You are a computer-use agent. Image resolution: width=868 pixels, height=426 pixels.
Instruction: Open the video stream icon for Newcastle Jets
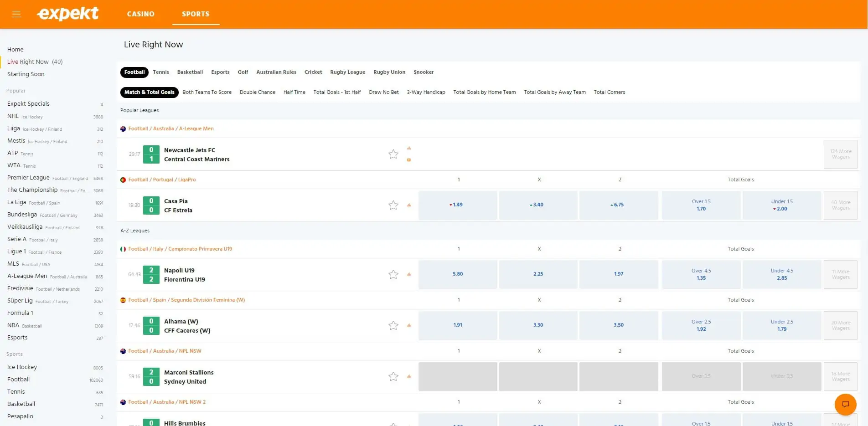(409, 160)
